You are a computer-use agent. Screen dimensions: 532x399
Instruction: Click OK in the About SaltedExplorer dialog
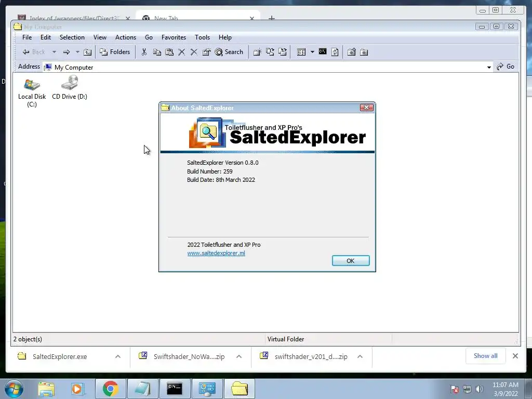tap(351, 261)
